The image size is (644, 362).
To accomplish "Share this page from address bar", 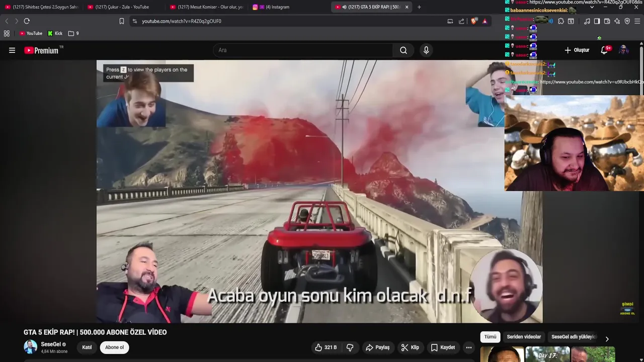I will click(461, 21).
